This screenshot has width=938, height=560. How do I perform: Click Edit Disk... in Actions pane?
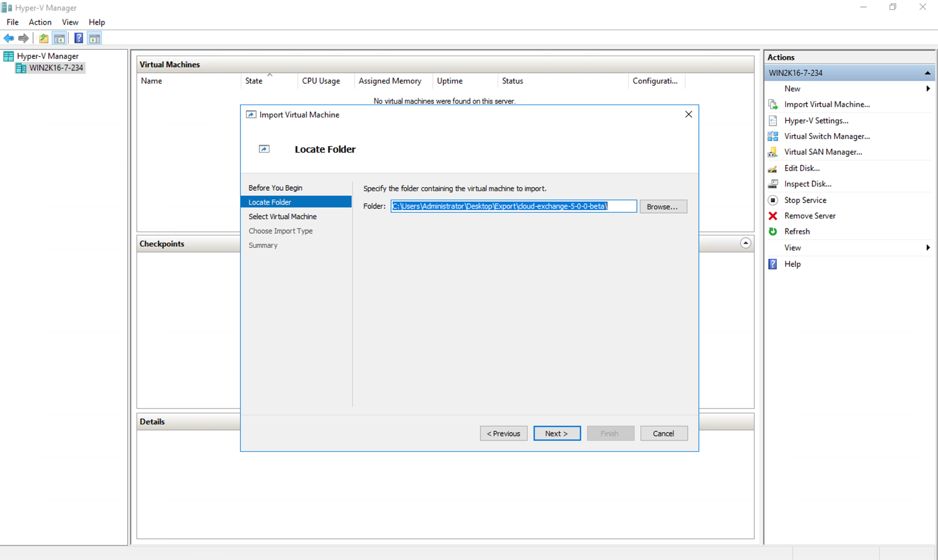(802, 168)
